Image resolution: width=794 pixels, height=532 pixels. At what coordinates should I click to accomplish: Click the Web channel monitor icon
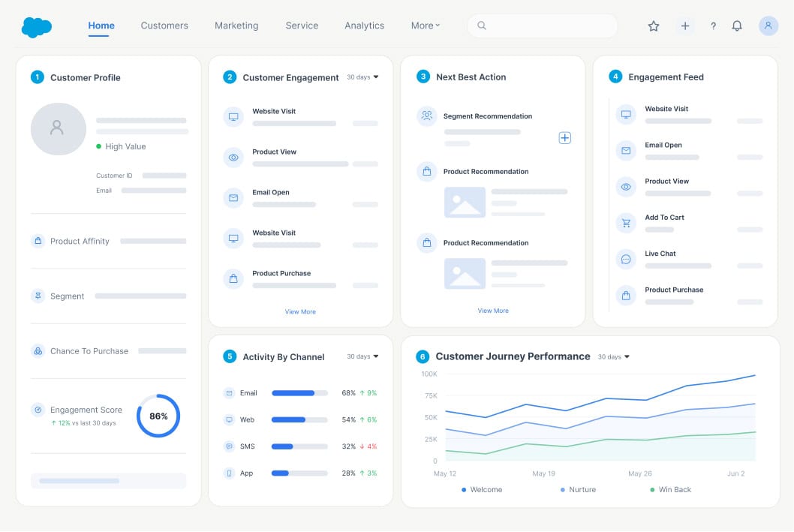tap(230, 419)
